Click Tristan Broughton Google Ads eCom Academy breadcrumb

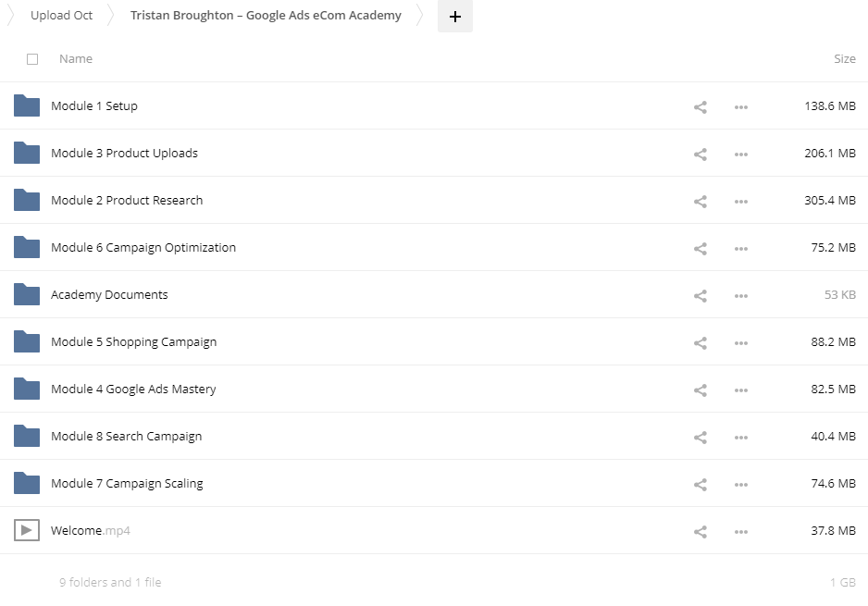(x=266, y=16)
